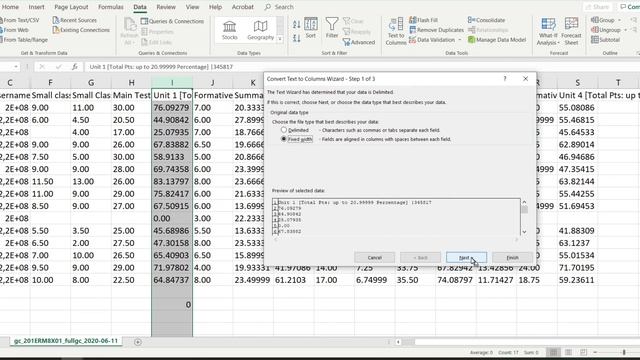Sort descending Z to A
Screen dimensions: 640x360
pos(297,38)
